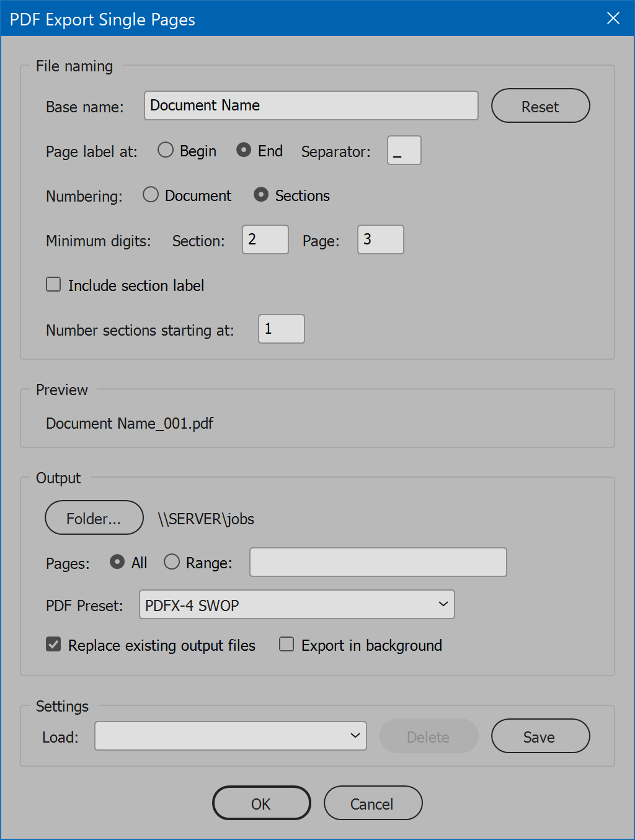Select End for page label position
635x840 pixels.
click(243, 150)
